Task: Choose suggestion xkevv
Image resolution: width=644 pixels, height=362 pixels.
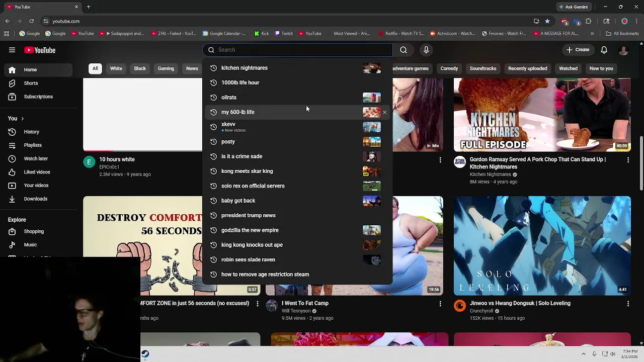Action: [297, 127]
